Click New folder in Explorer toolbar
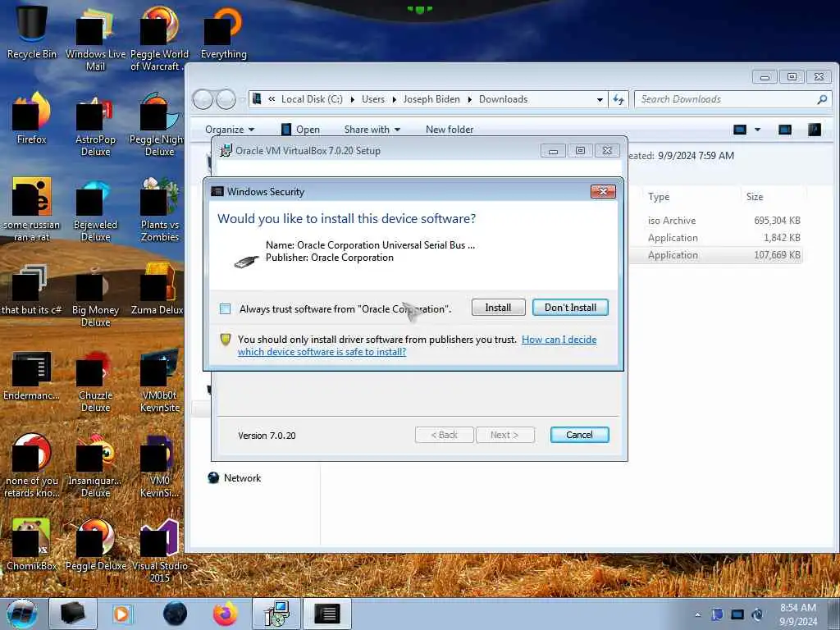 click(x=450, y=129)
